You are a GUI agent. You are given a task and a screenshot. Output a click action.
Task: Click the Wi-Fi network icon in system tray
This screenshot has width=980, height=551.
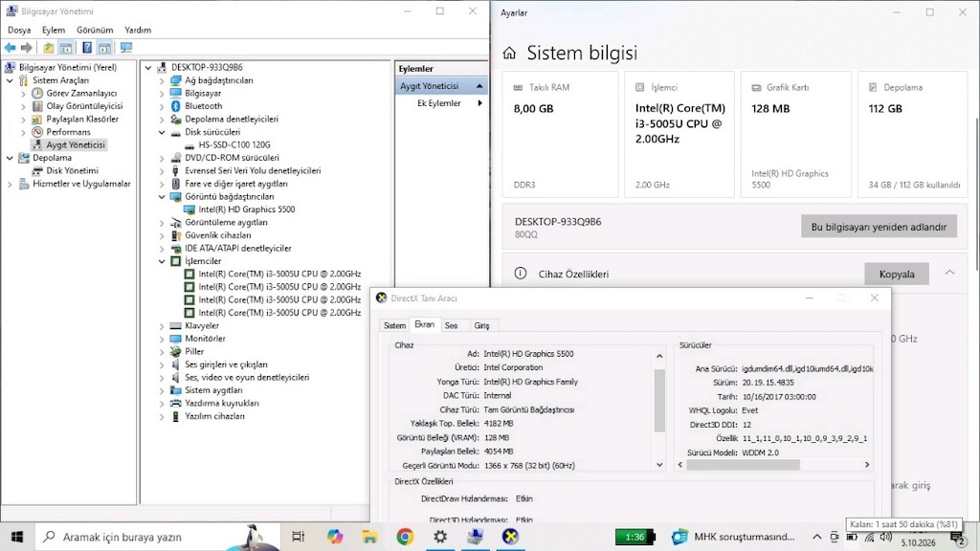click(x=869, y=538)
